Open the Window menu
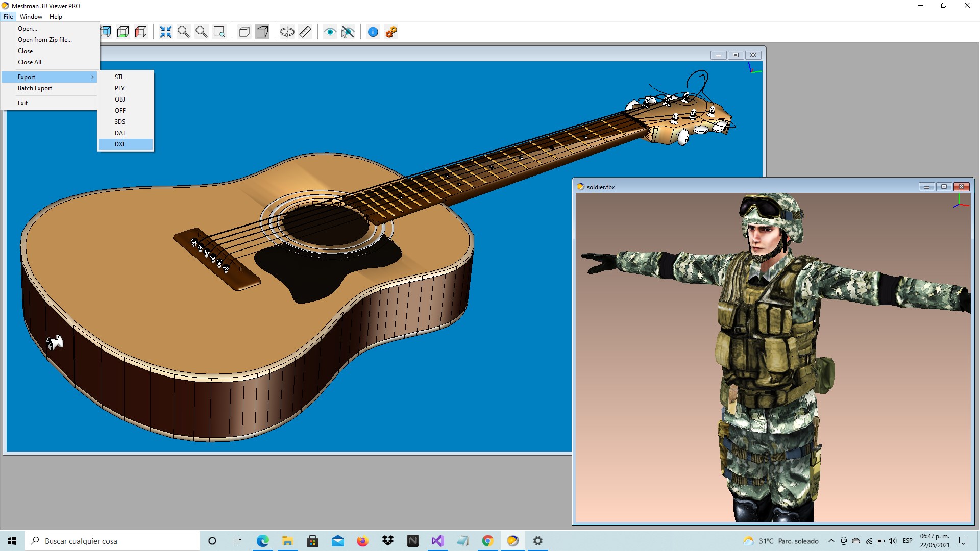980x551 pixels. click(31, 17)
